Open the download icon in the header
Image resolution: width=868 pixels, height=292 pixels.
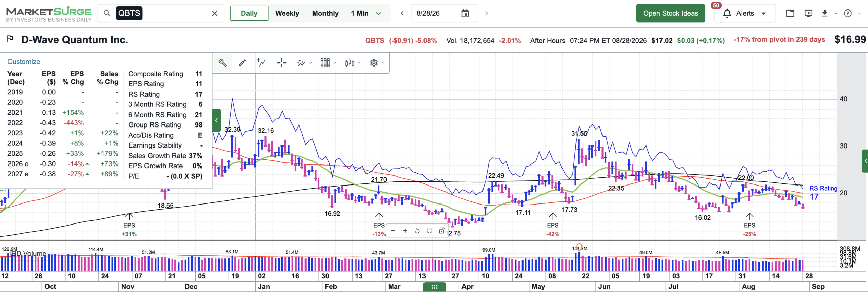point(825,13)
